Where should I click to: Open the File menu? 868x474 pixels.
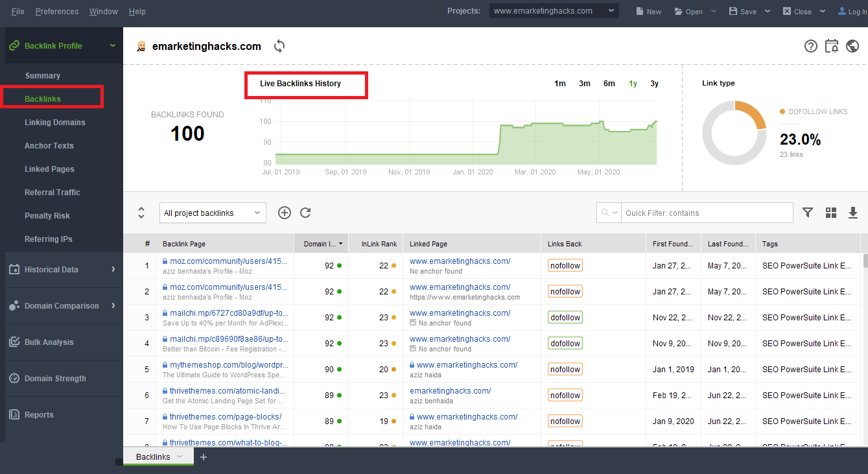coord(18,12)
